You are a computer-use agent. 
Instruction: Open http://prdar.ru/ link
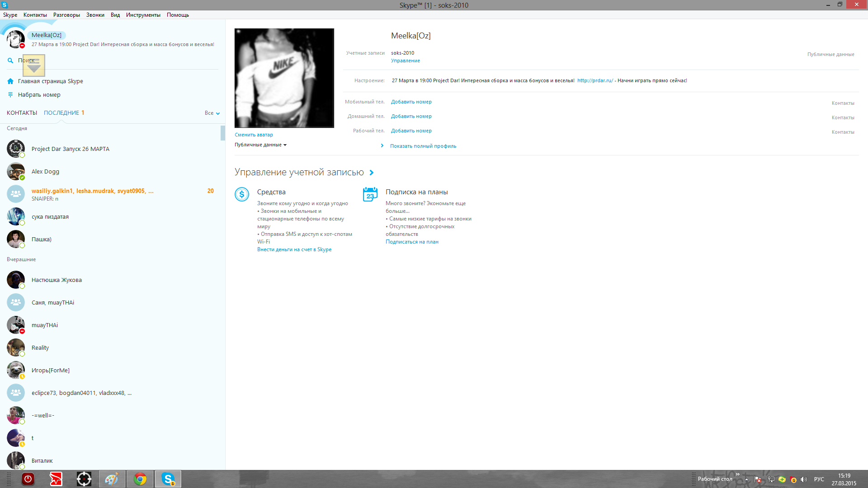coord(595,80)
